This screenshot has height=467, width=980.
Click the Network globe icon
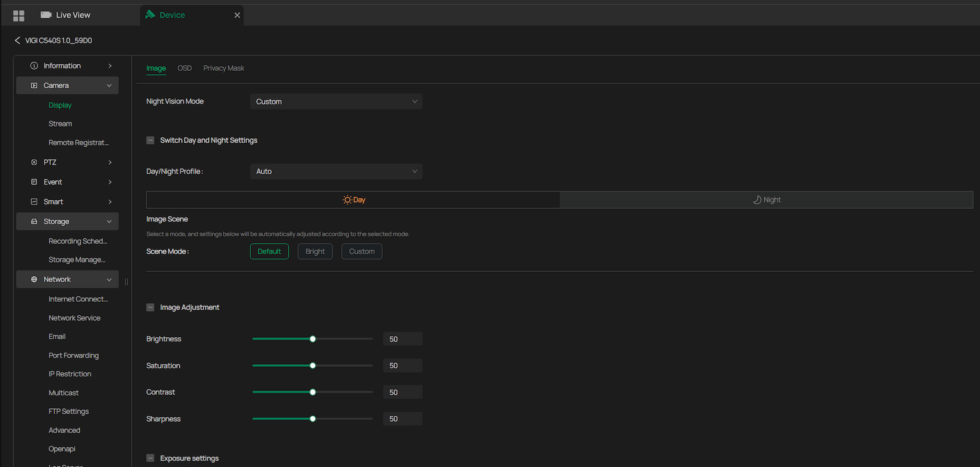click(34, 279)
